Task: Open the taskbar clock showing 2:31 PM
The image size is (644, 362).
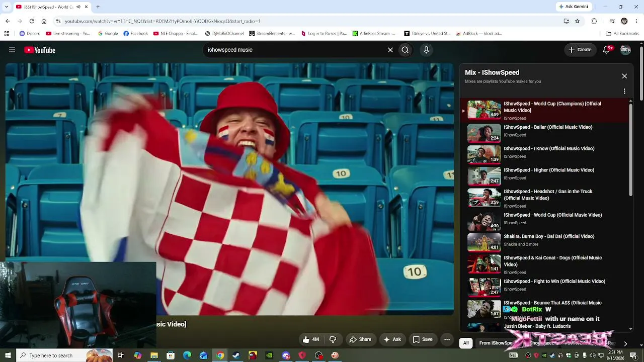Action: (x=615, y=355)
